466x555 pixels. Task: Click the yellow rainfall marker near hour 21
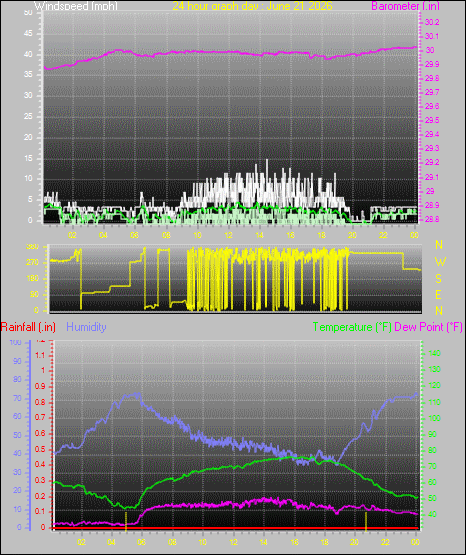coord(366,521)
